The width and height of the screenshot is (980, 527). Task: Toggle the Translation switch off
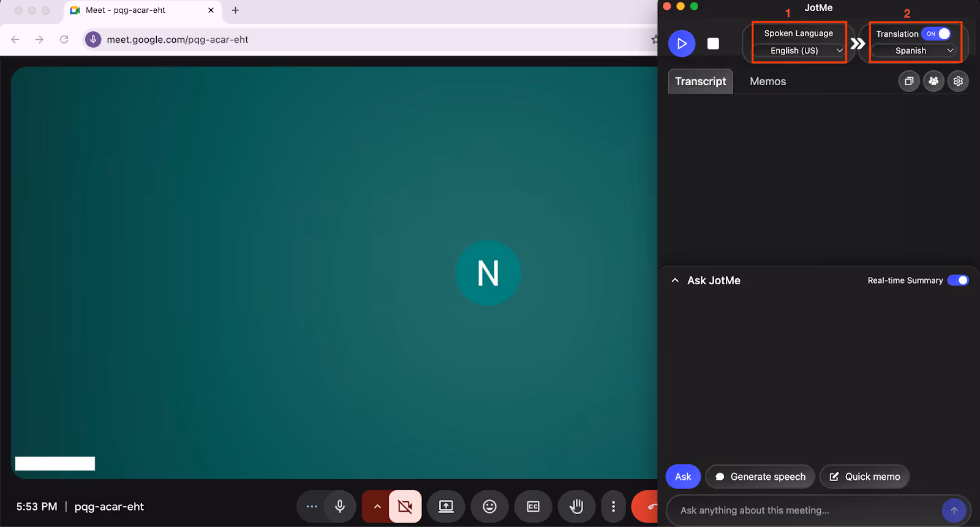pyautogui.click(x=937, y=34)
